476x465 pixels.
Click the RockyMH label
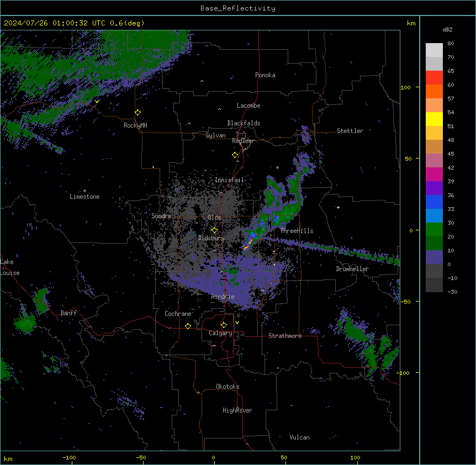[135, 125]
